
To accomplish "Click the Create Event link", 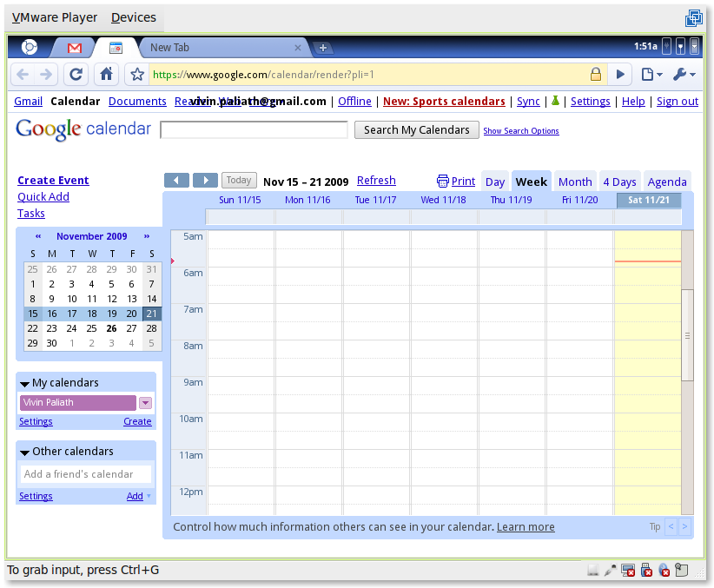I will (x=53, y=181).
